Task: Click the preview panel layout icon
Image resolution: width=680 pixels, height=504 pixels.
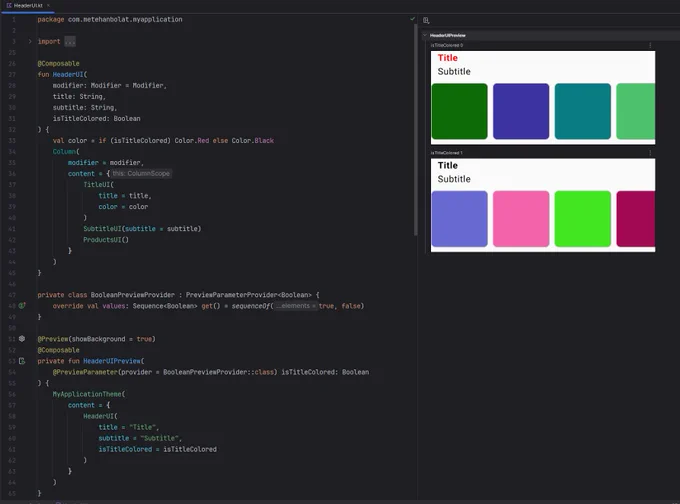Action: coord(426,20)
